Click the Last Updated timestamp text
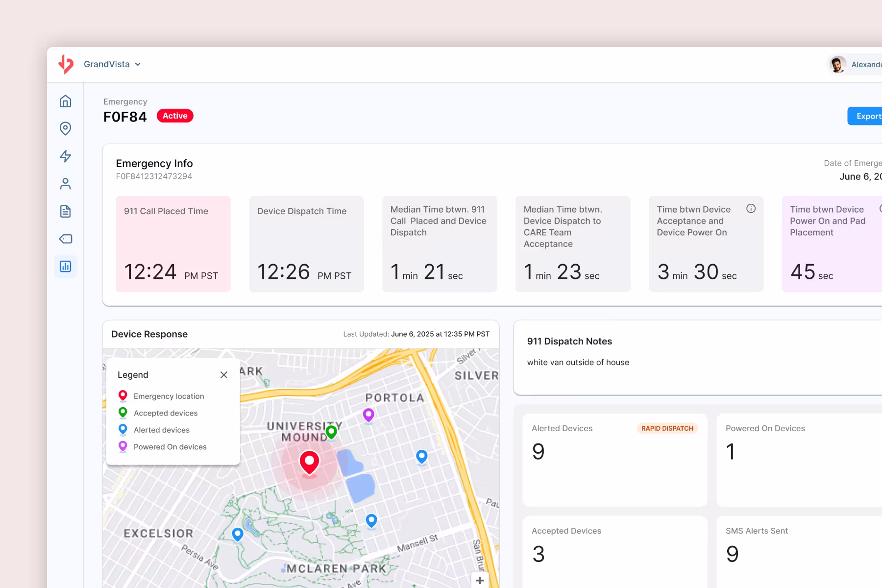This screenshot has height=588, width=882. pyautogui.click(x=416, y=334)
